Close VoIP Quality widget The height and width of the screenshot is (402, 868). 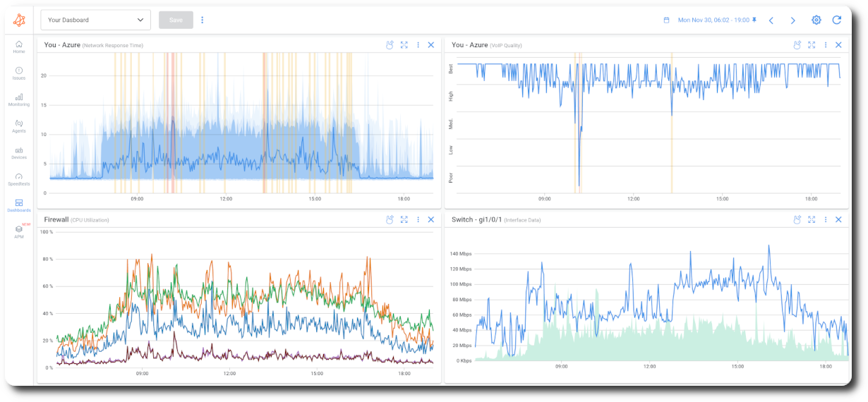(x=838, y=44)
